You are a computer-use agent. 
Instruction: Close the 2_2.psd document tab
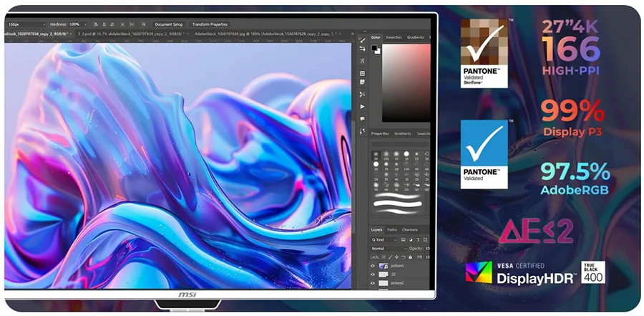pos(187,34)
